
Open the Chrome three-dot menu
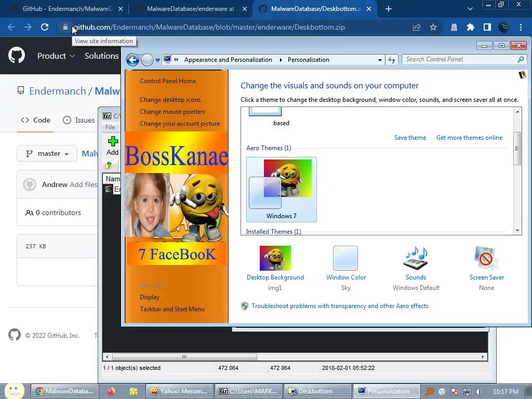point(521,27)
